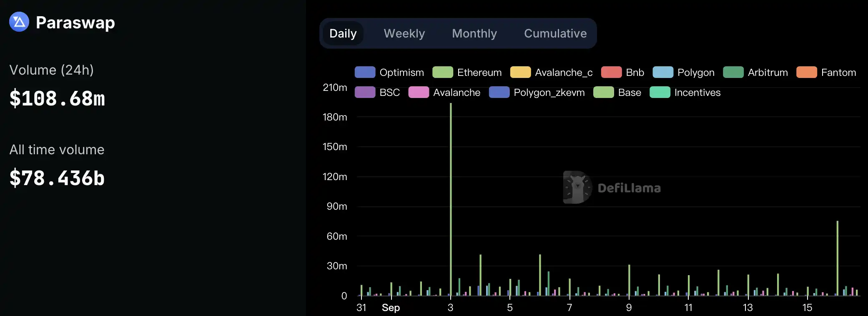The width and height of the screenshot is (868, 316).
Task: Click the Polygon legend color swatch
Action: click(663, 73)
